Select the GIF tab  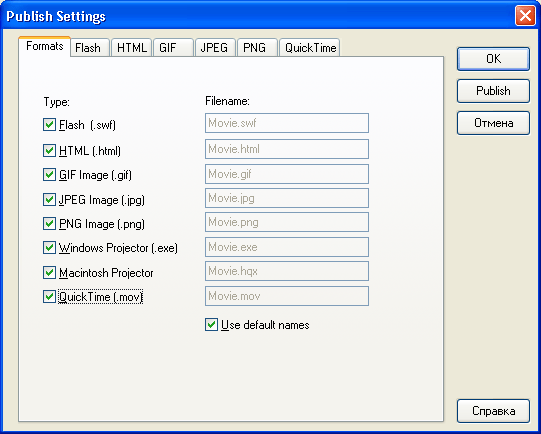coord(173,48)
